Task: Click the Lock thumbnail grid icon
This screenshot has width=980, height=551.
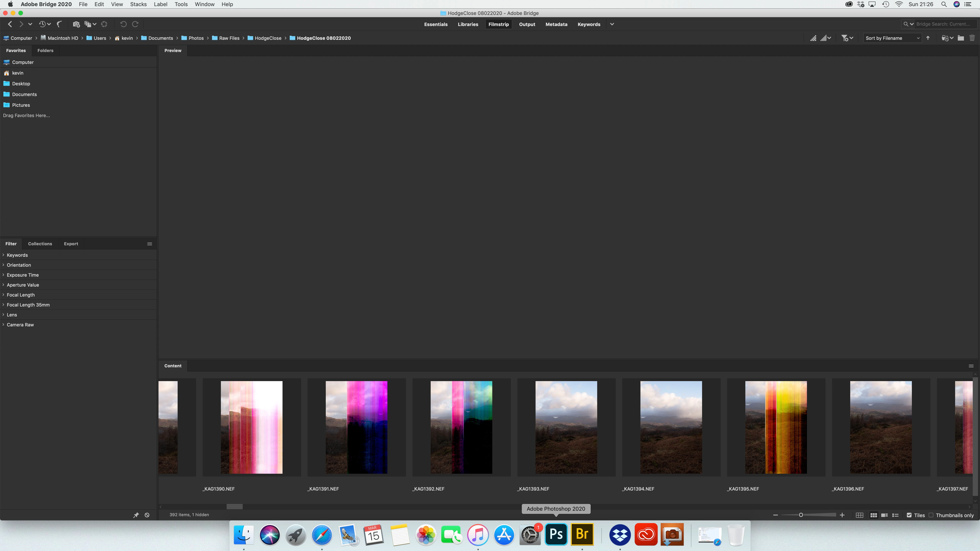Action: tap(859, 515)
